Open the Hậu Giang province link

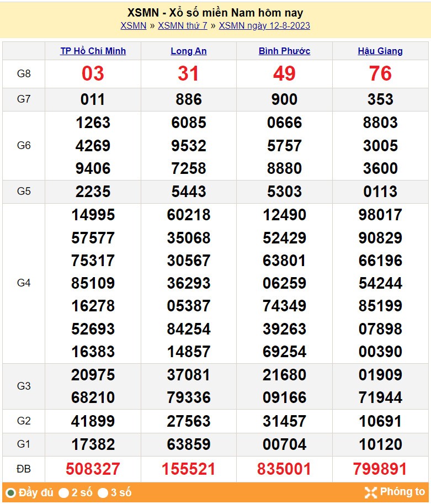click(380, 51)
